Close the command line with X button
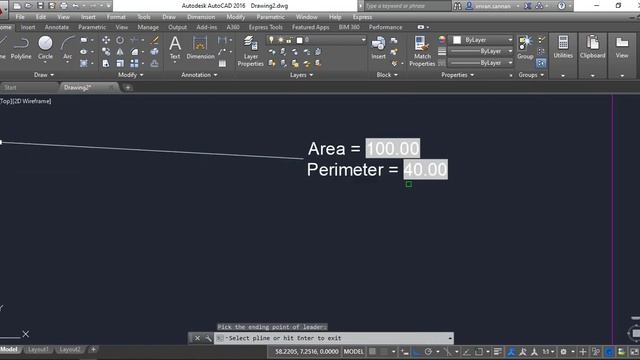640x360 pixels. point(197,338)
